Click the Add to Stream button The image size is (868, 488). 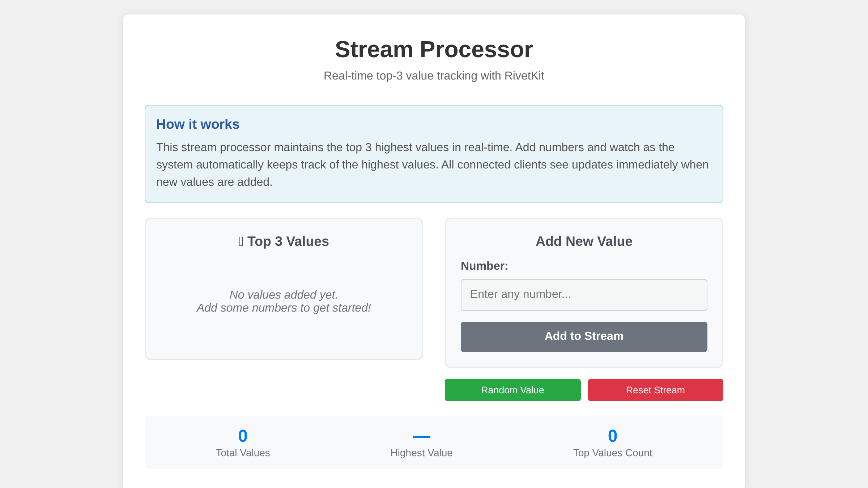click(583, 336)
